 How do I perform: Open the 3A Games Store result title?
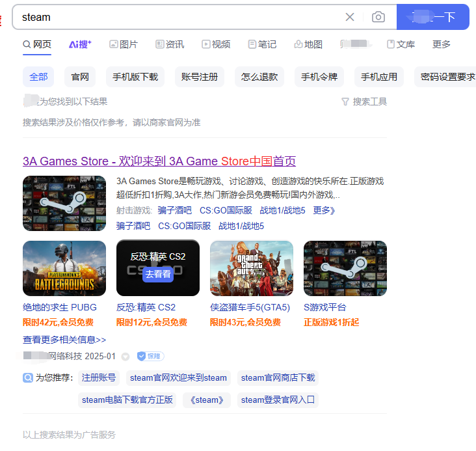(159, 161)
